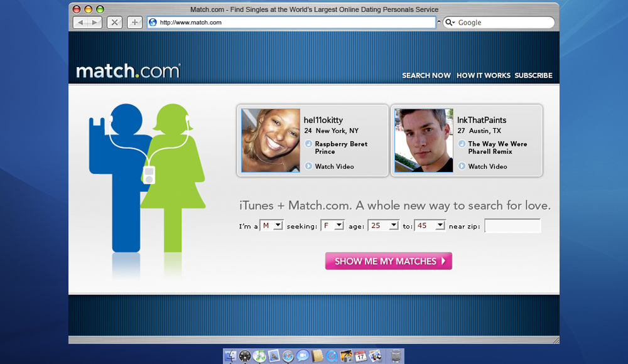
Task: Launch iTunes from the dock
Action: point(259,356)
